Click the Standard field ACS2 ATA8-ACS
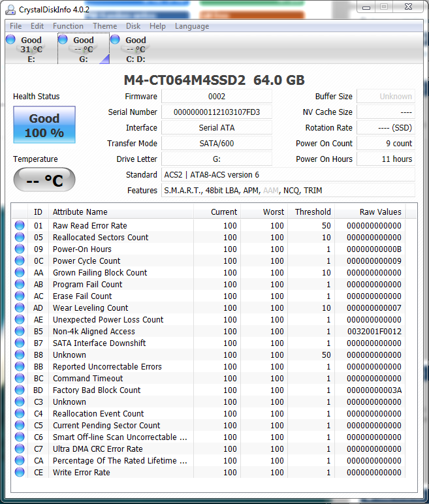 [288, 175]
